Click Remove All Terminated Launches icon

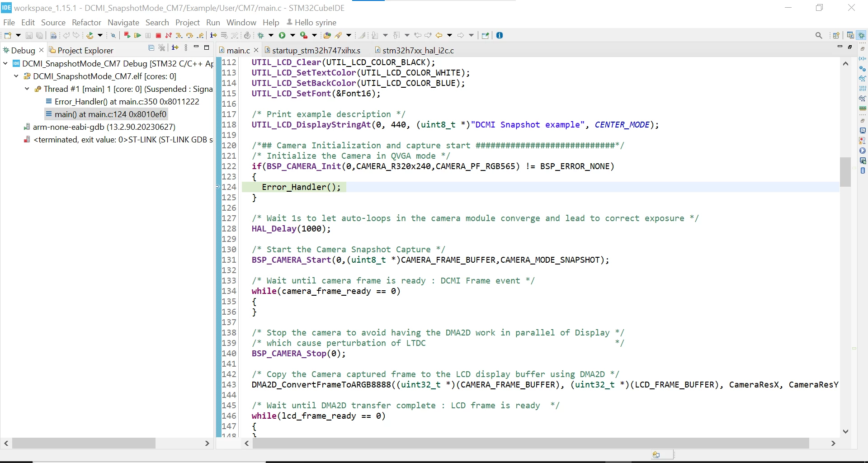[162, 47]
